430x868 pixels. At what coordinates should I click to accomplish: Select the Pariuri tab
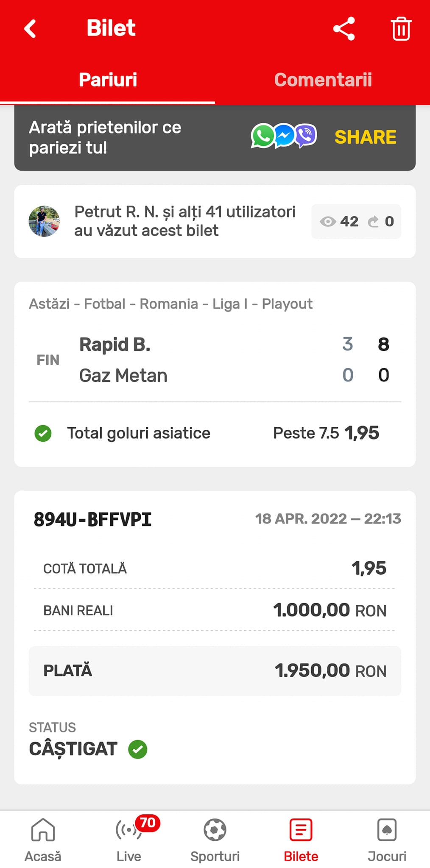pyautogui.click(x=108, y=80)
